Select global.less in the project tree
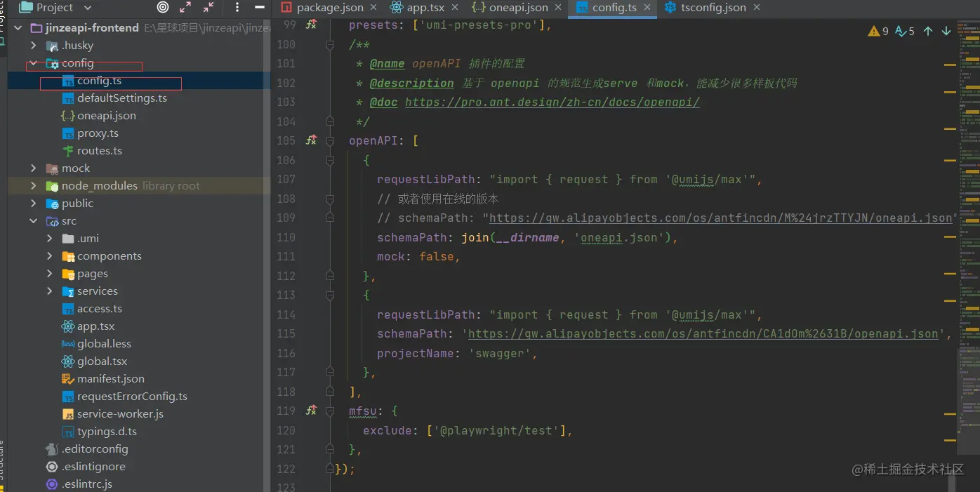This screenshot has height=492, width=980. click(x=104, y=344)
